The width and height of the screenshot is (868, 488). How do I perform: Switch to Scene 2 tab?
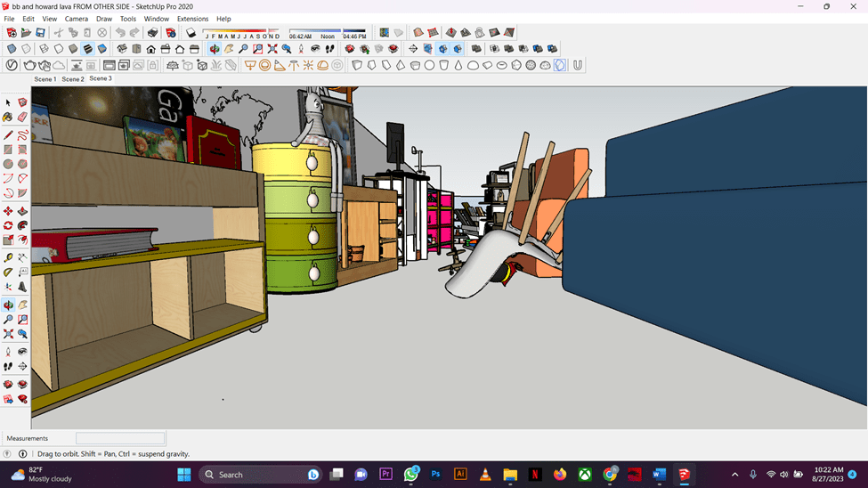(x=73, y=79)
